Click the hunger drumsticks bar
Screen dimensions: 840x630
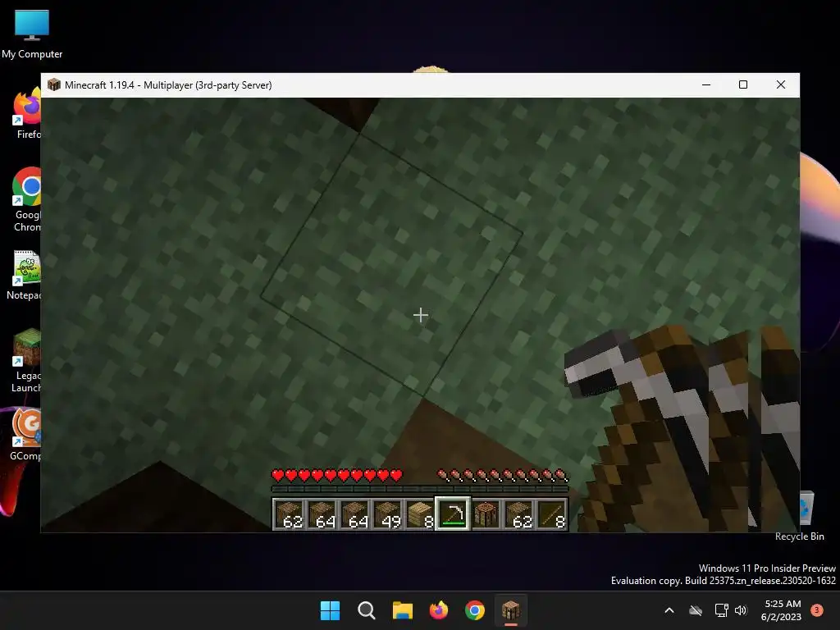[503, 475]
